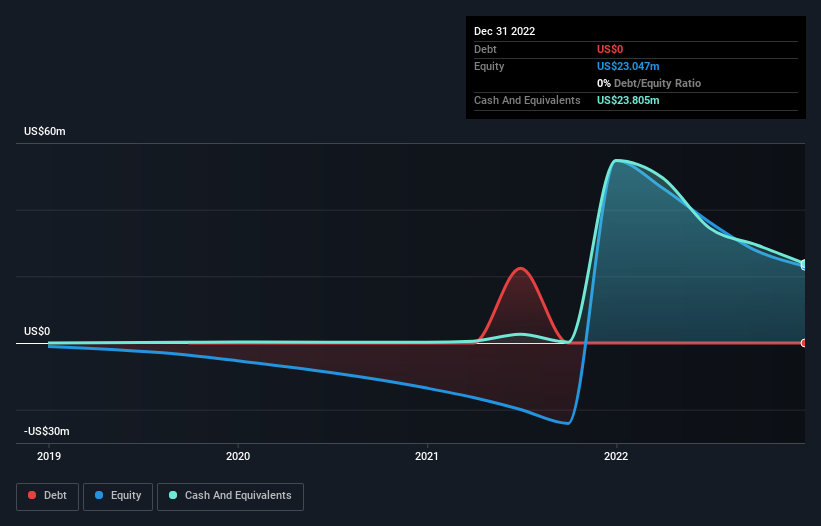The height and width of the screenshot is (526, 821).
Task: Click the red Debt endpoint marker on chart
Action: point(804,343)
